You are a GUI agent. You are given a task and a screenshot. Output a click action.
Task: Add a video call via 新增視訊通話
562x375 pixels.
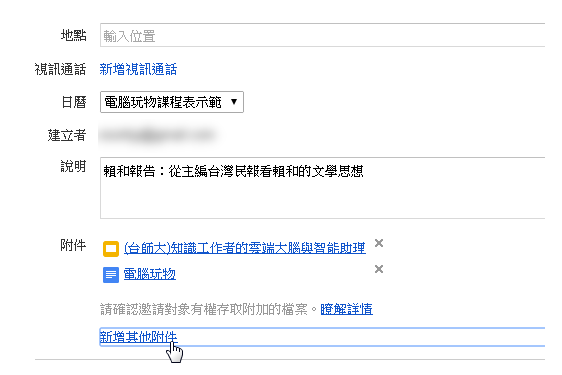pos(138,69)
